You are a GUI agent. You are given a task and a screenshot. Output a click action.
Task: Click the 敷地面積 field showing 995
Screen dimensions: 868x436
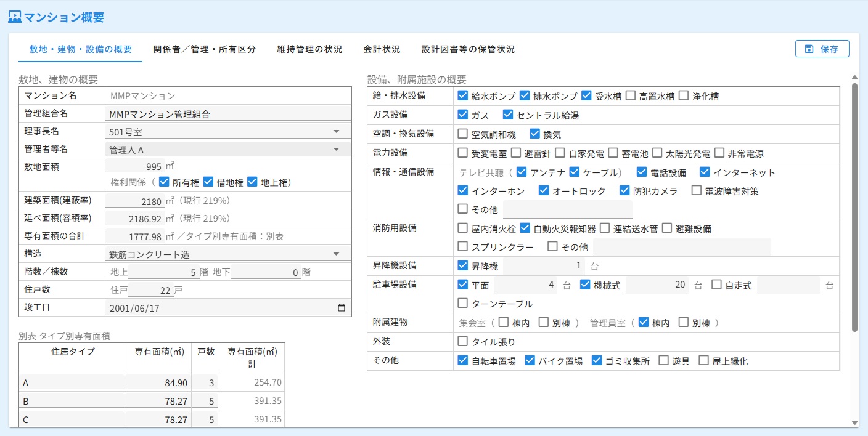pyautogui.click(x=135, y=167)
